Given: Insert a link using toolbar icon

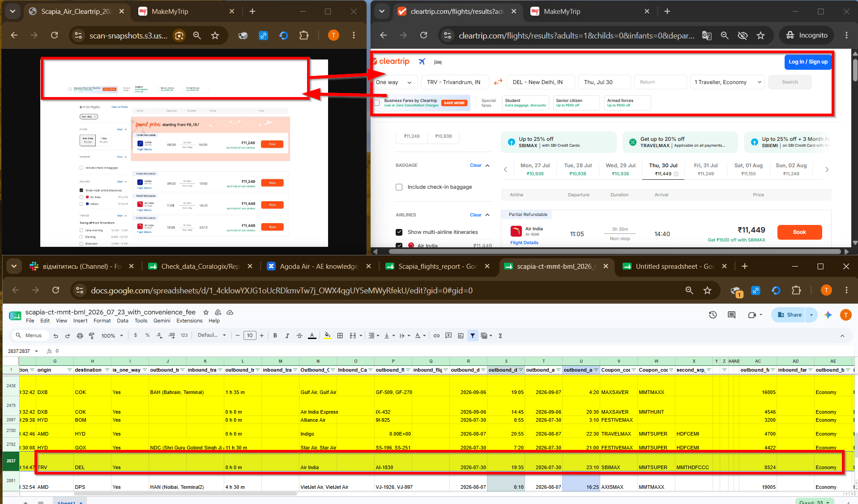Looking at the screenshot, I should click(x=436, y=335).
